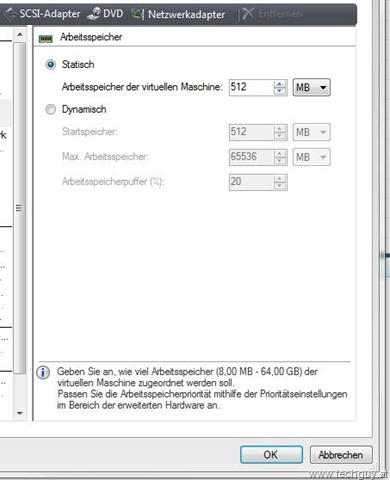
Task: Click the 'Arbeitsspeicherpuffer (%):' label
Action: click(113, 182)
